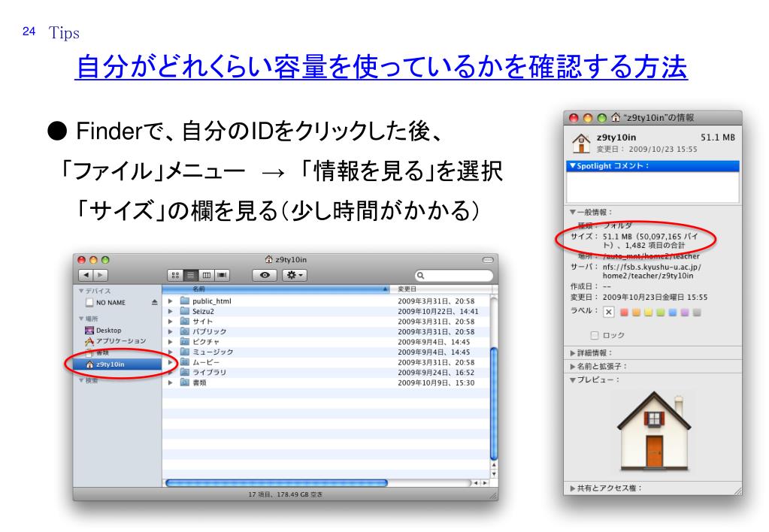Apply the gray label color

(697, 313)
